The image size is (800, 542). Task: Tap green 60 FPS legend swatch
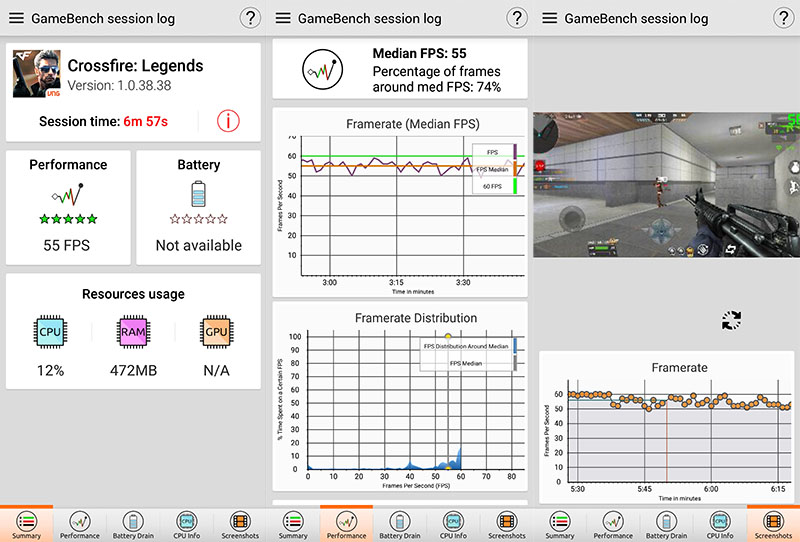[x=515, y=186]
